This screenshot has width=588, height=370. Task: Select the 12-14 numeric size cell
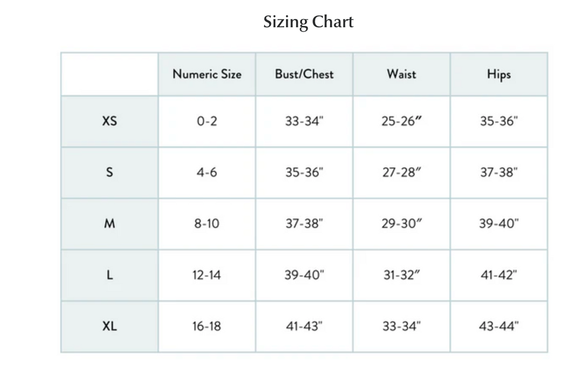[x=207, y=275]
